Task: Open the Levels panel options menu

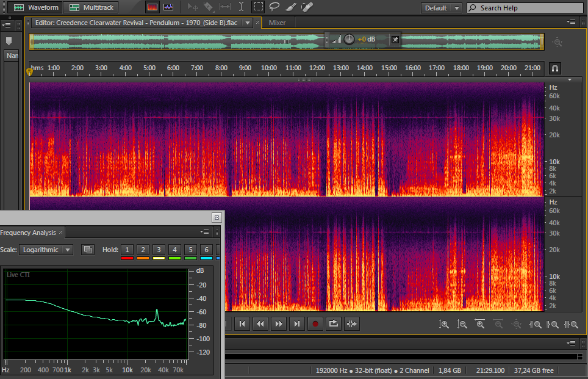Action: [x=571, y=344]
